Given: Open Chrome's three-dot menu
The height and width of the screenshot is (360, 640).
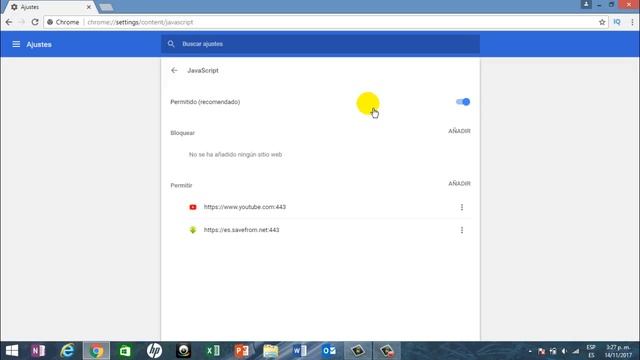Looking at the screenshot, I should [632, 22].
